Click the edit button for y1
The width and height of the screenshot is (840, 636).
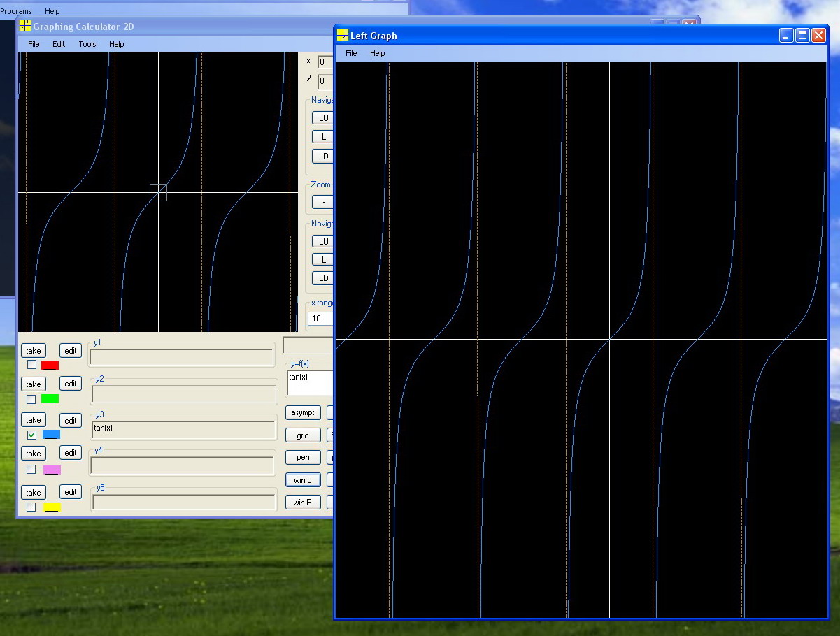(x=71, y=350)
